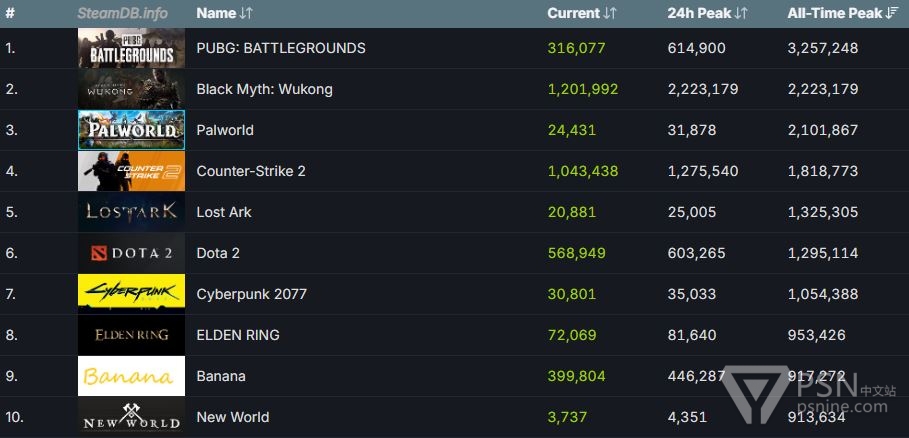Select Palworld all-time peak 2,101,867
This screenshot has height=438, width=909.
coord(823,130)
